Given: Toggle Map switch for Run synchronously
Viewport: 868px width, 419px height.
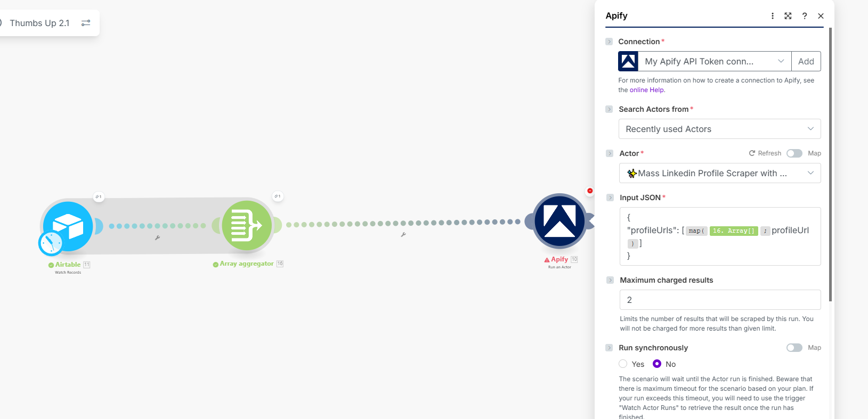Looking at the screenshot, I should click(794, 348).
